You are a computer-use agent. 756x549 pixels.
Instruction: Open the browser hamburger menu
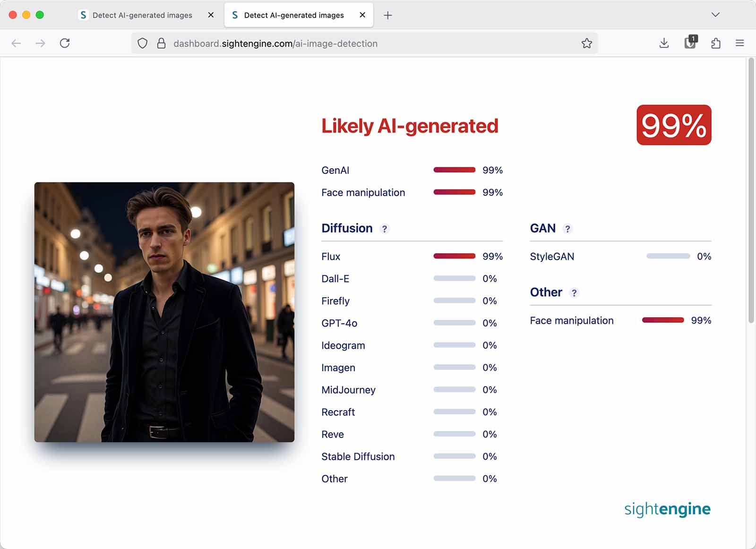point(740,43)
